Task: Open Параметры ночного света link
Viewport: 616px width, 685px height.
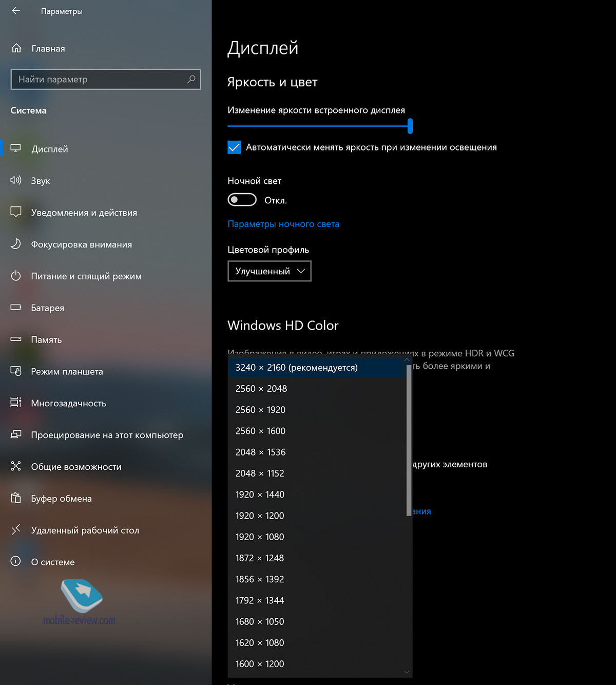Action: pyautogui.click(x=283, y=224)
